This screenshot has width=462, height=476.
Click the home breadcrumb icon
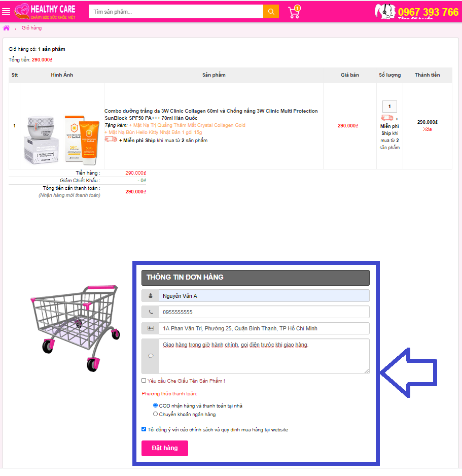(x=7, y=28)
